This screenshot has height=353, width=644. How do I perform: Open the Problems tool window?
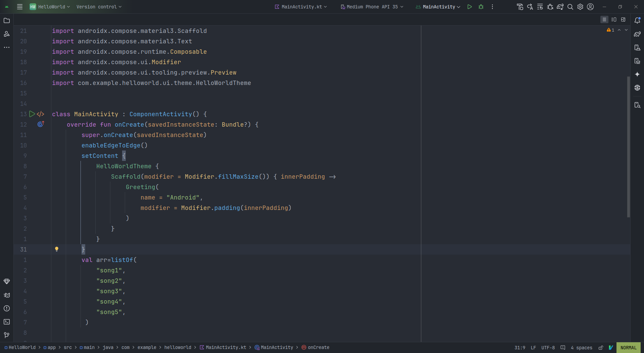point(7,309)
